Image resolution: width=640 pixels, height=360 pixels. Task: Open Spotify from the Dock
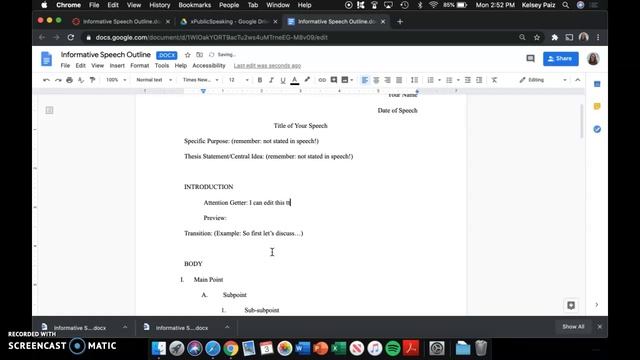(393, 349)
